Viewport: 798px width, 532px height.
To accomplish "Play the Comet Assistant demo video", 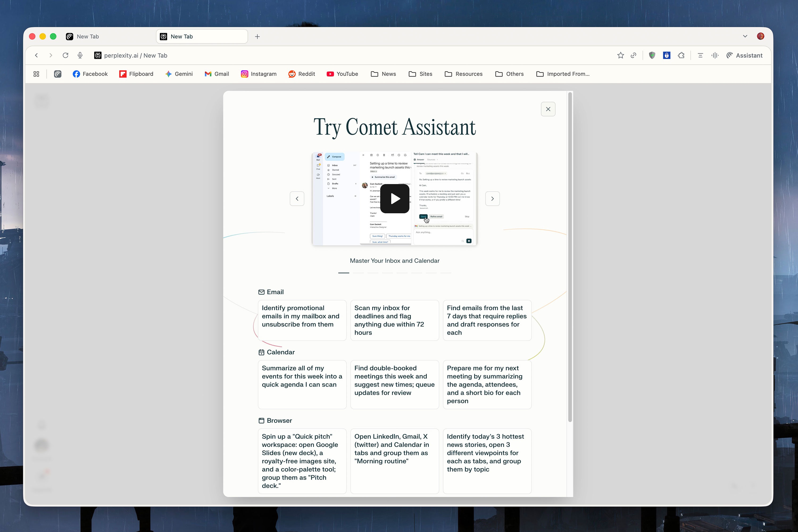I will 394,198.
